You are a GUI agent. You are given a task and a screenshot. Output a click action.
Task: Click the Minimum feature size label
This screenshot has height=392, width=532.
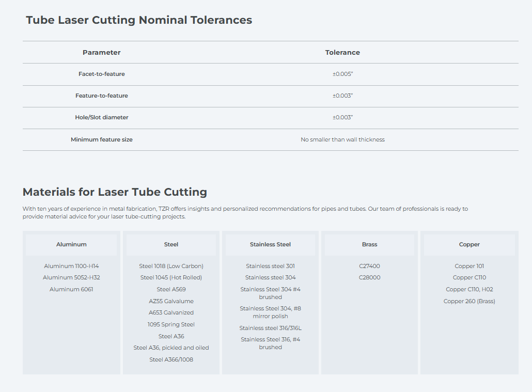tap(101, 139)
